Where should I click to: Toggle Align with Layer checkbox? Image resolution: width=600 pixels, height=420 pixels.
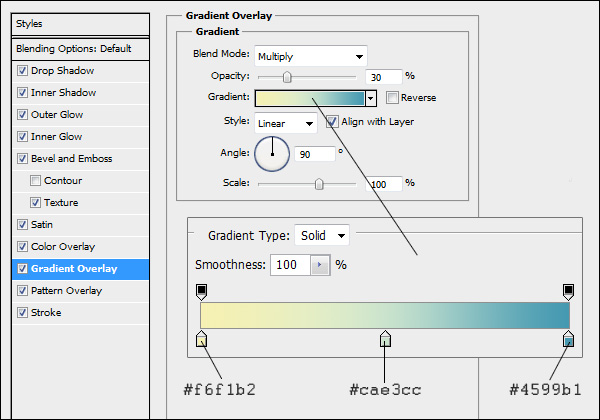334,122
